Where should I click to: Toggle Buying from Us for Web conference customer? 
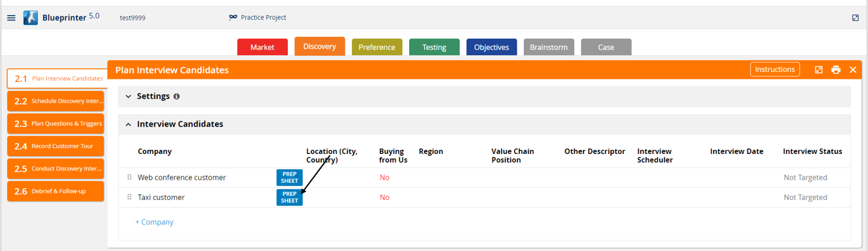(385, 178)
